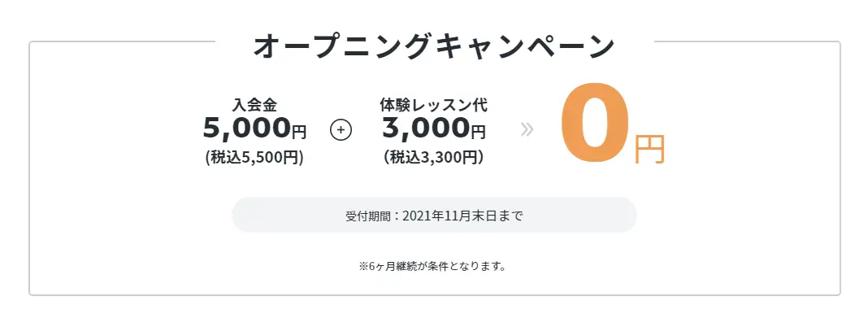This screenshot has width=868, height=314.
Task: Click the large orange 0 numeral
Action: click(x=596, y=122)
